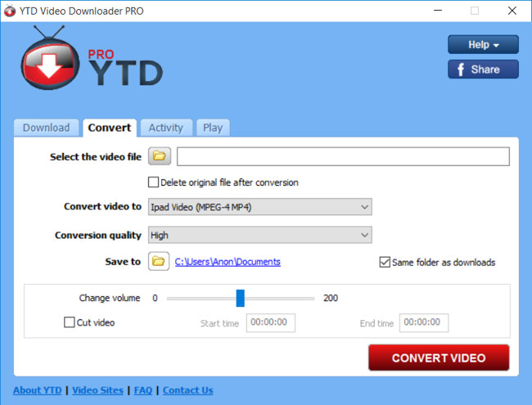
Task: Open the Convert video to format dropdown
Action: (260, 206)
